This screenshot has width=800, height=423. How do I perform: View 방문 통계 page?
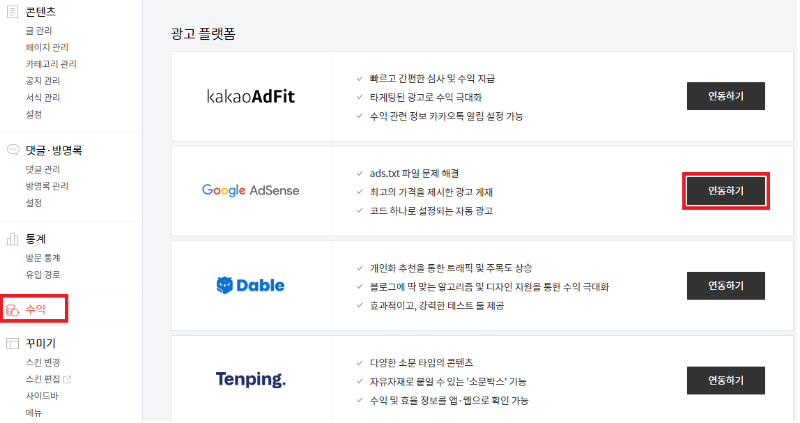(x=43, y=258)
